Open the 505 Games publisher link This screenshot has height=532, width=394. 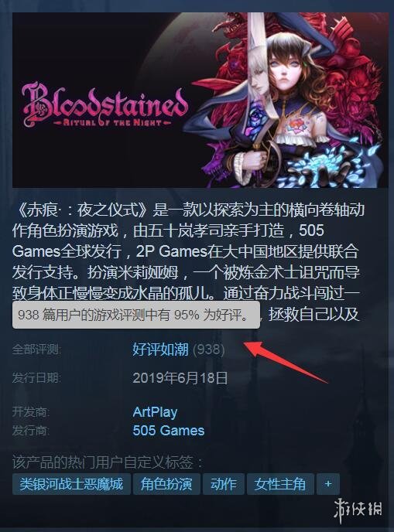point(169,431)
